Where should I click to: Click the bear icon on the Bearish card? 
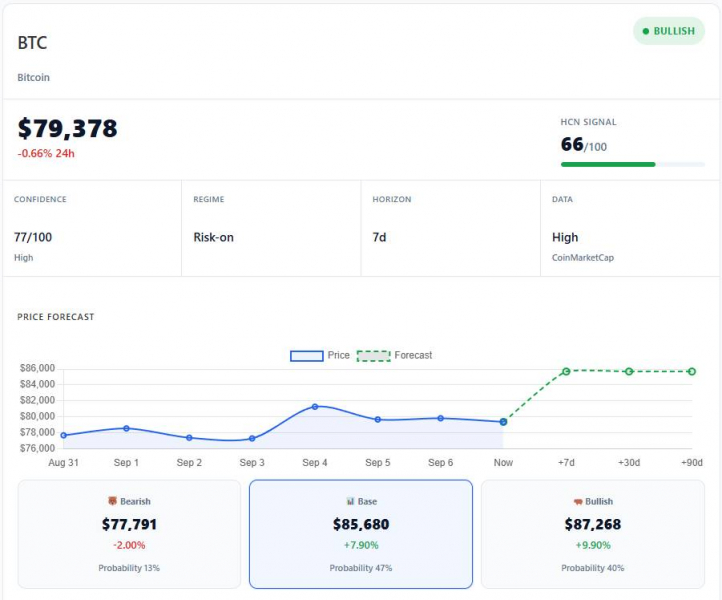112,501
